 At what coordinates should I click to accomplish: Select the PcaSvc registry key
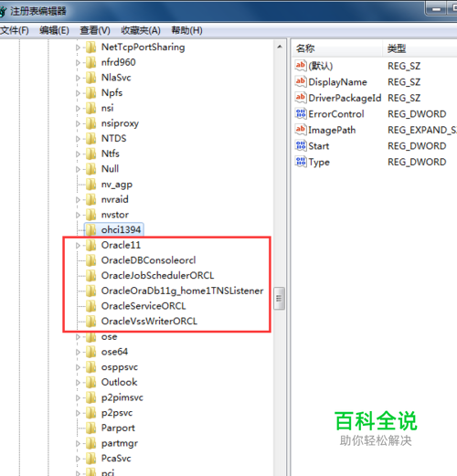point(116,459)
